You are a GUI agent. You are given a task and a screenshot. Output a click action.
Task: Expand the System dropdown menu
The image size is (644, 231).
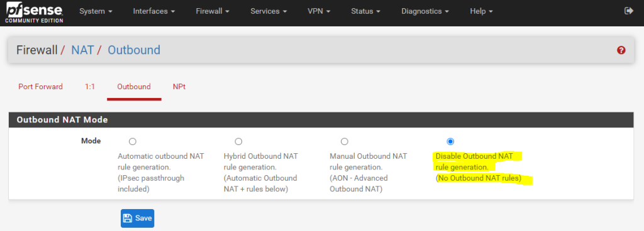click(x=96, y=11)
